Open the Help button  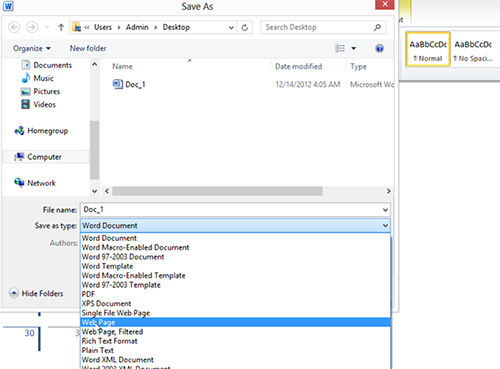coord(379,49)
